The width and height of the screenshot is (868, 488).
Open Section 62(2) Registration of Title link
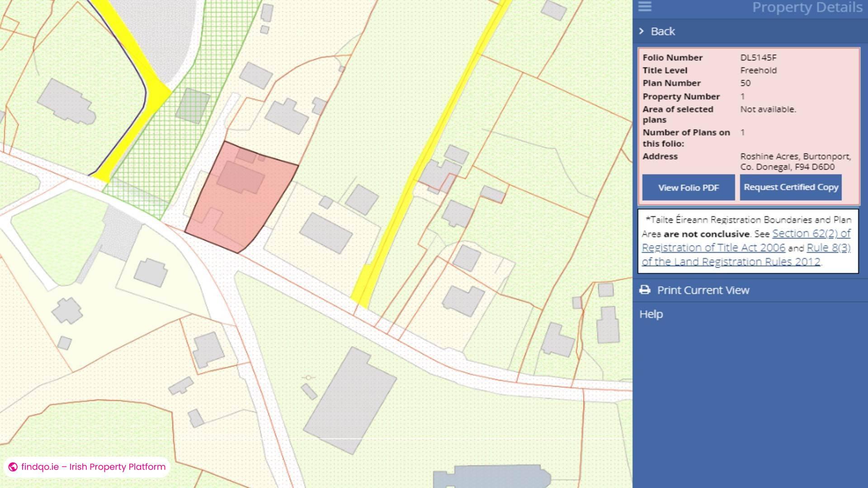[811, 234]
